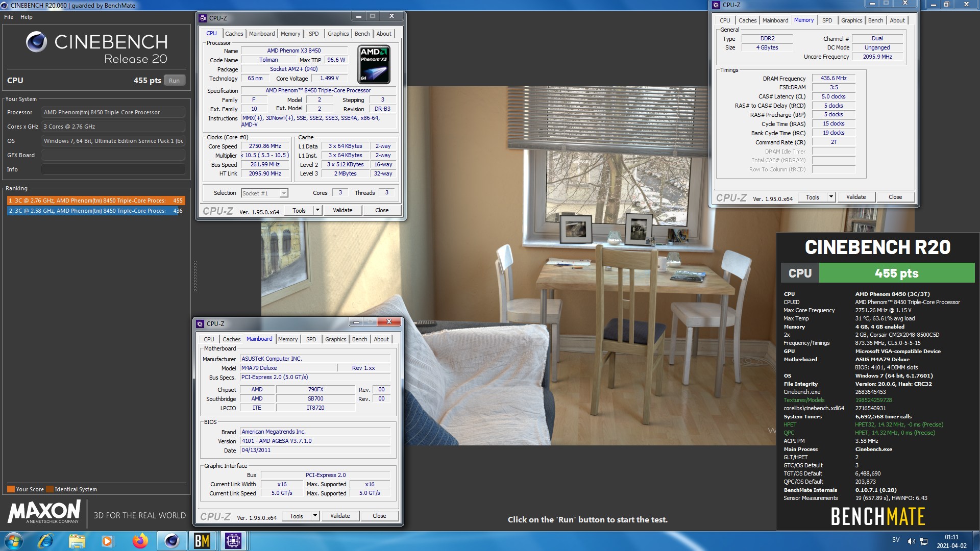This screenshot has width=980, height=551.
Task: Click the Textures/Models hash 198524259728
Action: click(x=873, y=400)
